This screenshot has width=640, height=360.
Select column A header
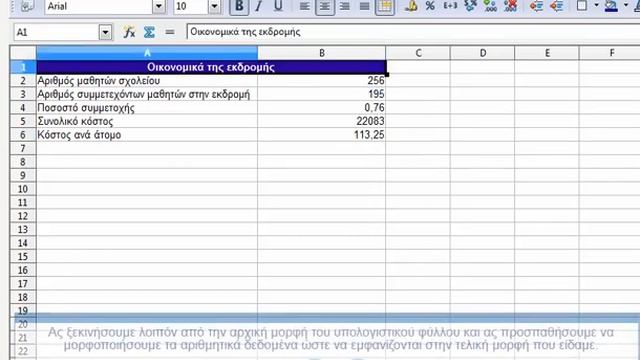pos(147,53)
